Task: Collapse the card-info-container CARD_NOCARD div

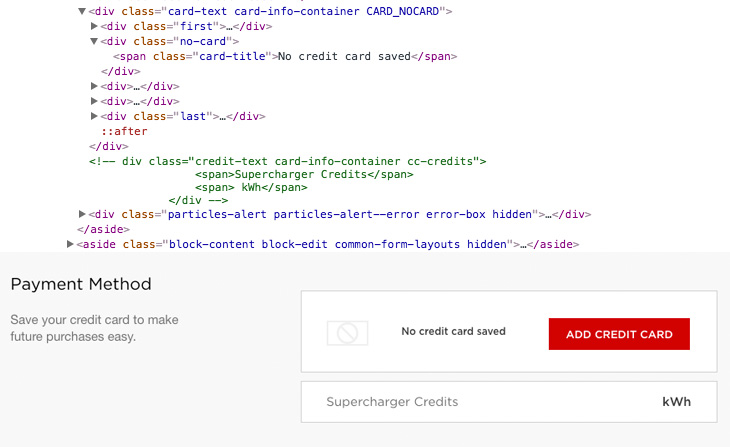Action: (x=82, y=11)
